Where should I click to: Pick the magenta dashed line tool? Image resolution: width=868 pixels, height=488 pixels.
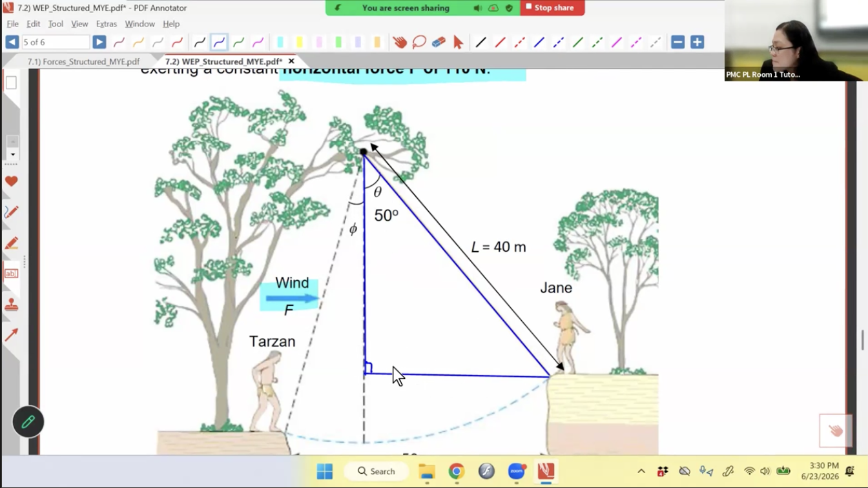(635, 42)
